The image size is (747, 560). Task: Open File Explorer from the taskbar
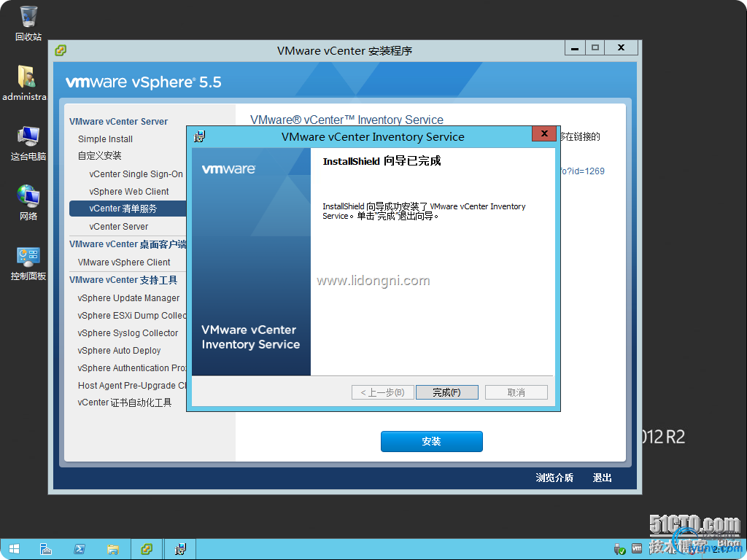[113, 549]
